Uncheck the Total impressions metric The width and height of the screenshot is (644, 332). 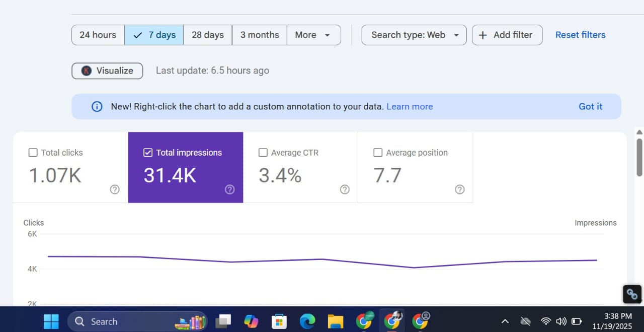(148, 153)
